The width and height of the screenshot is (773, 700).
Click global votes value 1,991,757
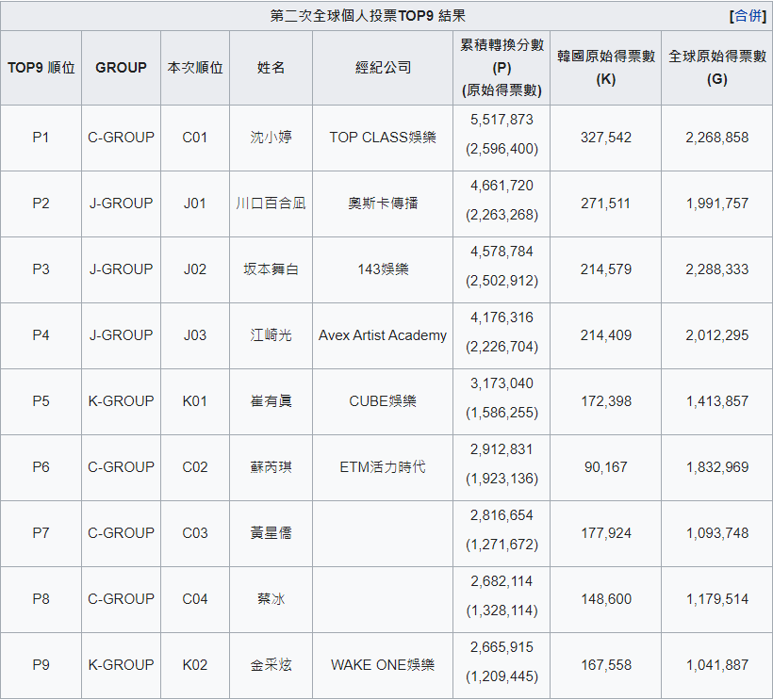(x=717, y=203)
